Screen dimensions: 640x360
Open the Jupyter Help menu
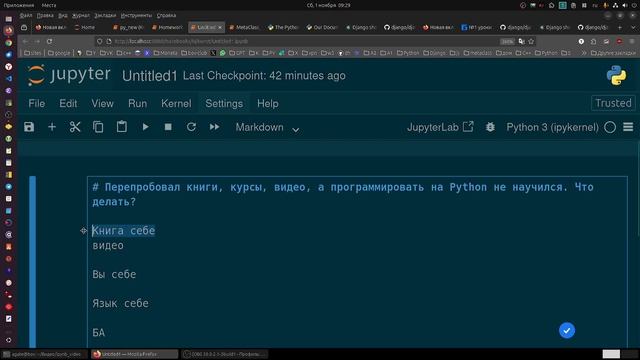(x=268, y=104)
